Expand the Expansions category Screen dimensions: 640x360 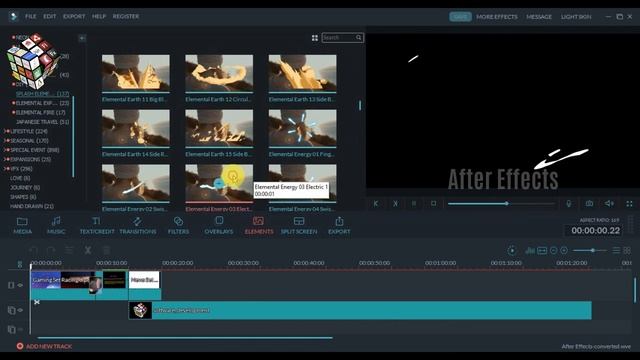point(6,159)
